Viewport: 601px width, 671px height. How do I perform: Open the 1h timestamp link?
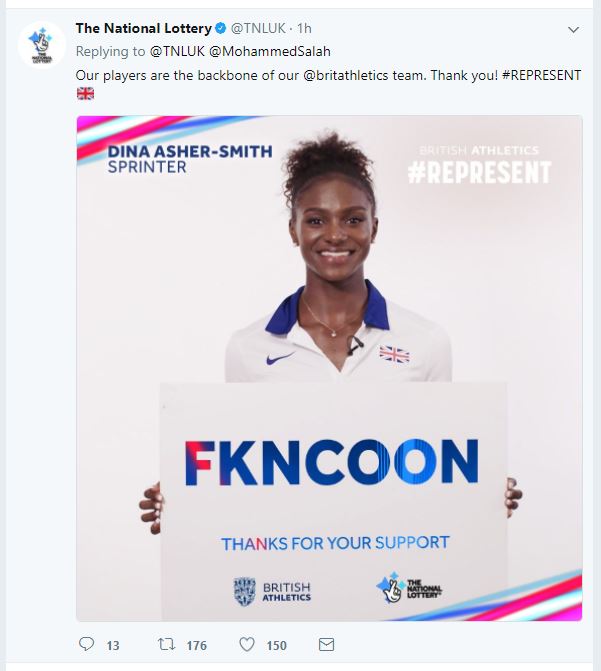304,28
